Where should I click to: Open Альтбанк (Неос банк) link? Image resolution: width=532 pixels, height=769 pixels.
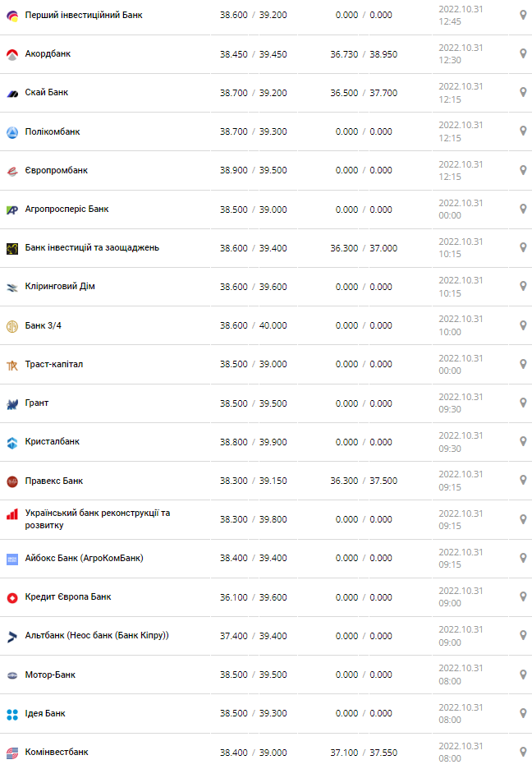97,635
